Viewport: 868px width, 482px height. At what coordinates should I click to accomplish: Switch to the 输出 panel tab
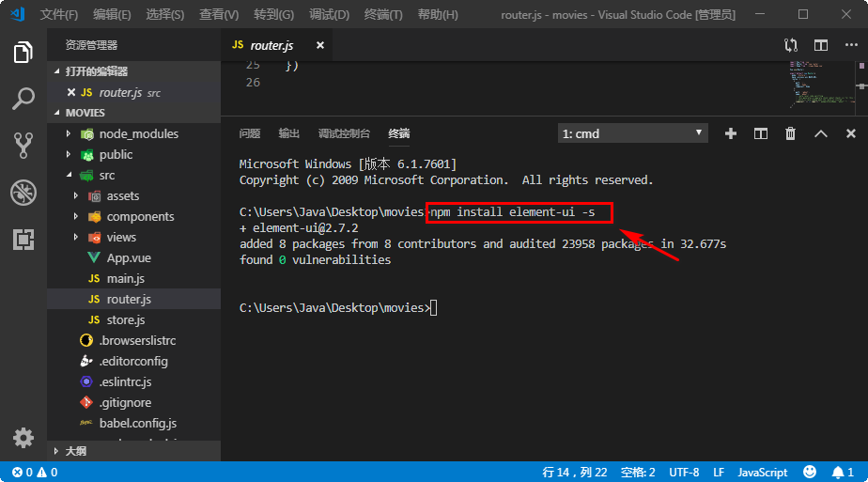(289, 133)
